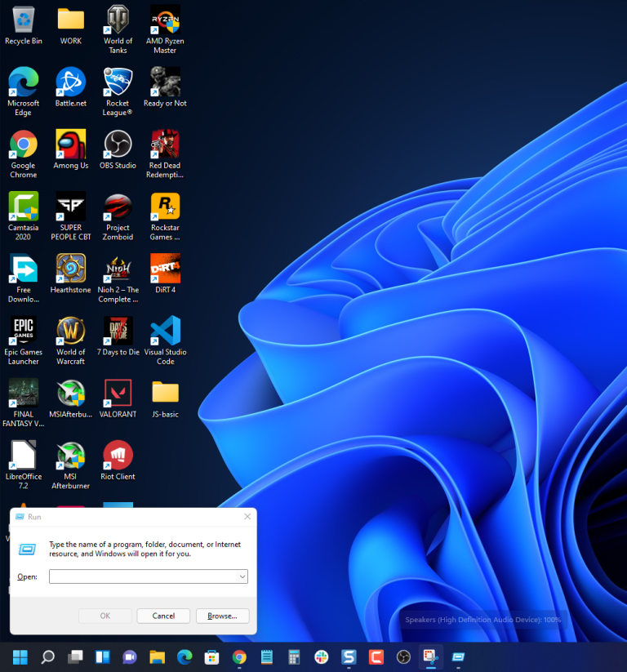
Task: Open Microsoft Store from taskbar
Action: pyautogui.click(x=212, y=657)
